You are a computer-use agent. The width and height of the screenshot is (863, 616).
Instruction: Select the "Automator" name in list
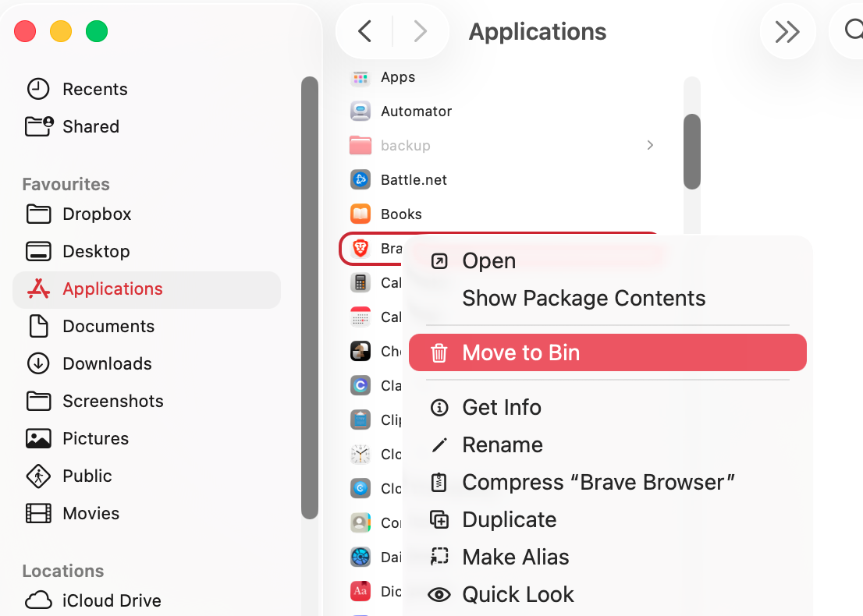[416, 111]
